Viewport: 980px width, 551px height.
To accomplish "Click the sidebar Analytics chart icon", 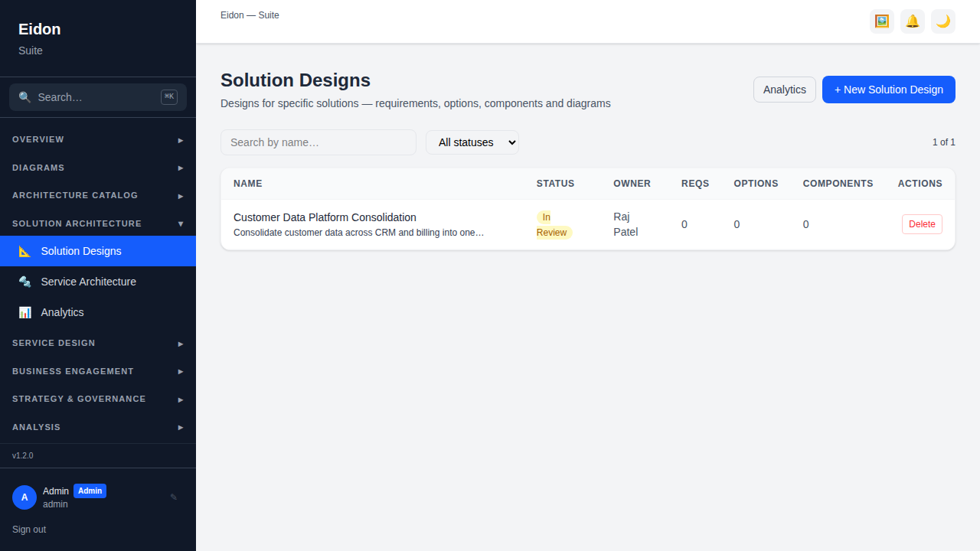I will pyautogui.click(x=25, y=312).
